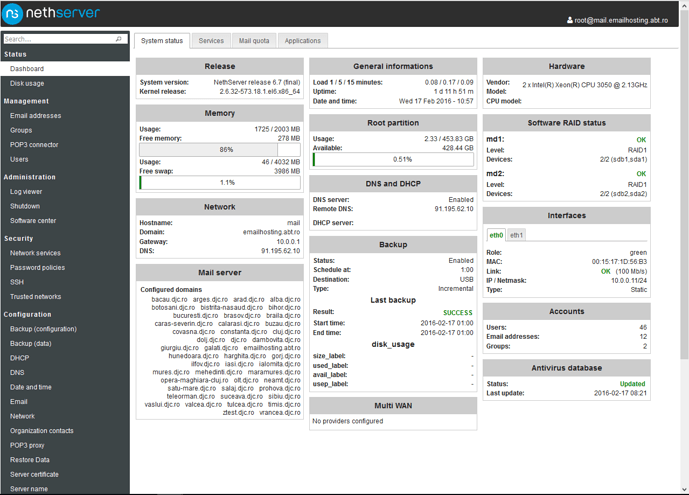The width and height of the screenshot is (689, 495).
Task: Open SSH settings
Action: (x=17, y=282)
